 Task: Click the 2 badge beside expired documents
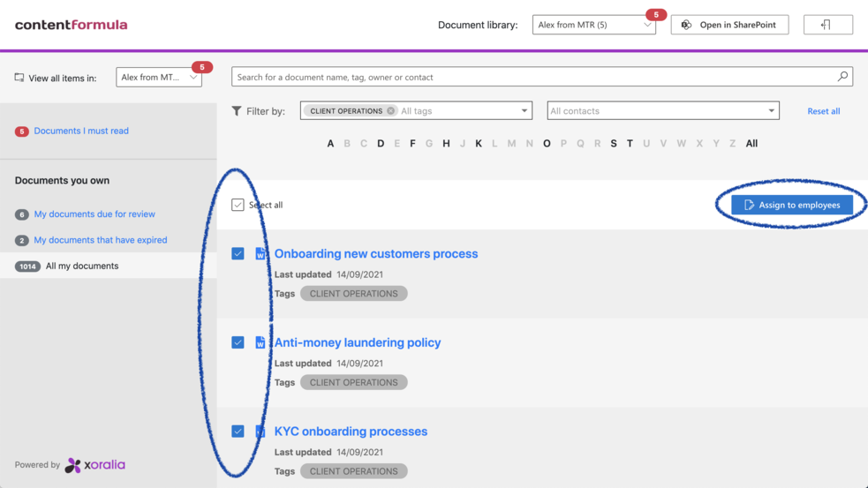(x=21, y=241)
